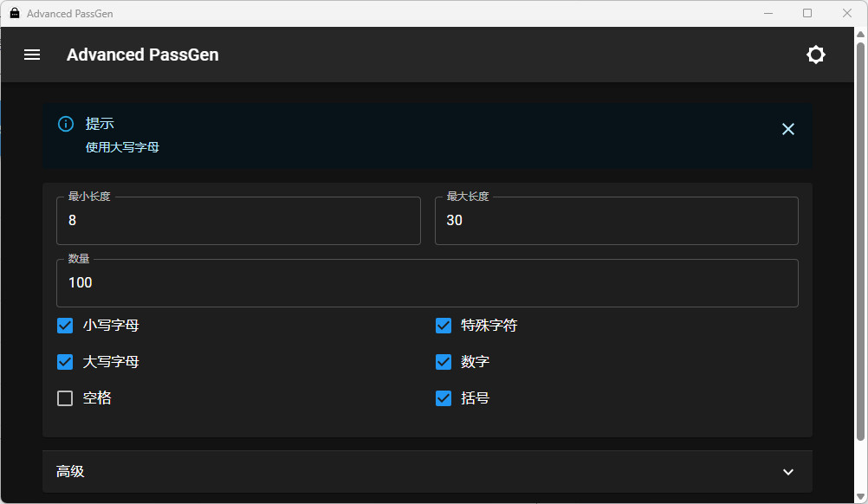868x504 pixels.
Task: Click the 空格 label text
Action: point(97,398)
